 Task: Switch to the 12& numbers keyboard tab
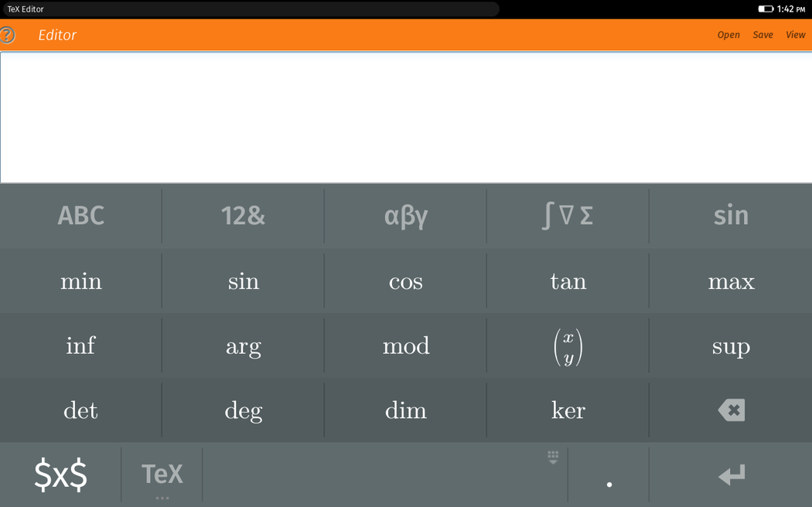pos(243,216)
